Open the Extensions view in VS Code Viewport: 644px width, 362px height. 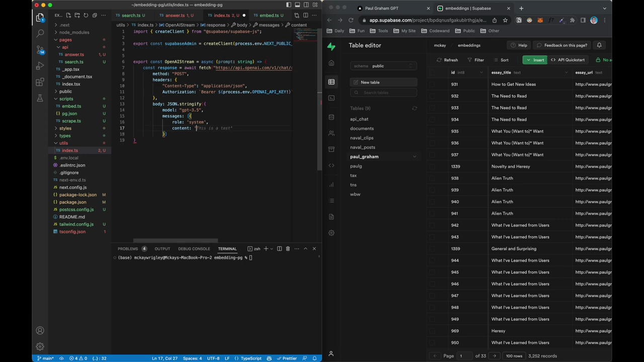point(40,82)
